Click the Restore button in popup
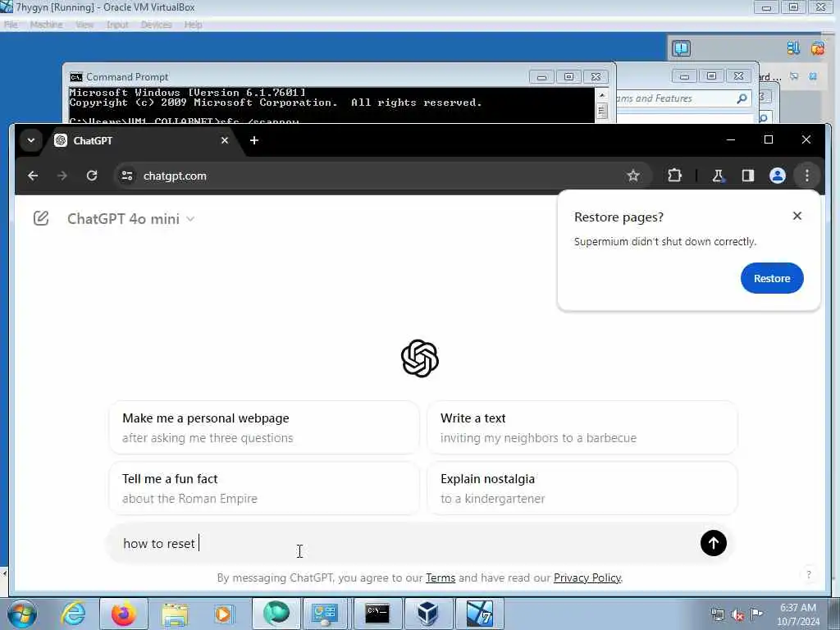840x630 pixels. pyautogui.click(x=772, y=278)
